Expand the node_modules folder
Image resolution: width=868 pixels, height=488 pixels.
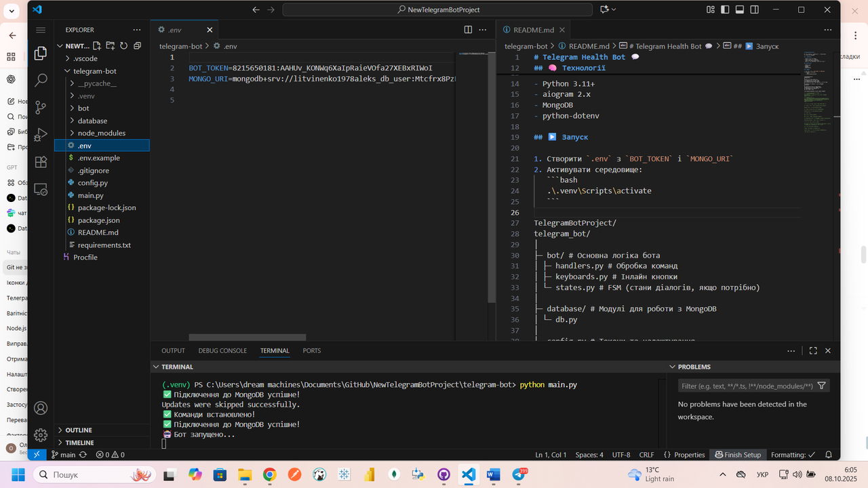(102, 133)
